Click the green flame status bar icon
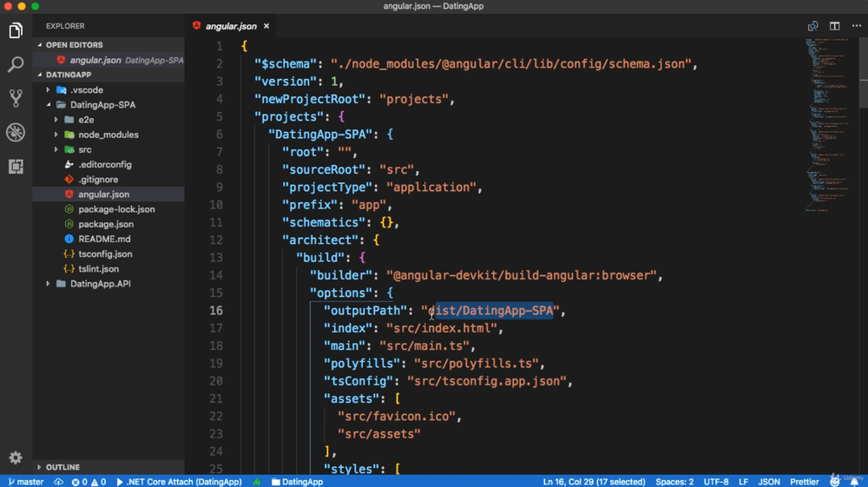868x487 pixels. 257,482
